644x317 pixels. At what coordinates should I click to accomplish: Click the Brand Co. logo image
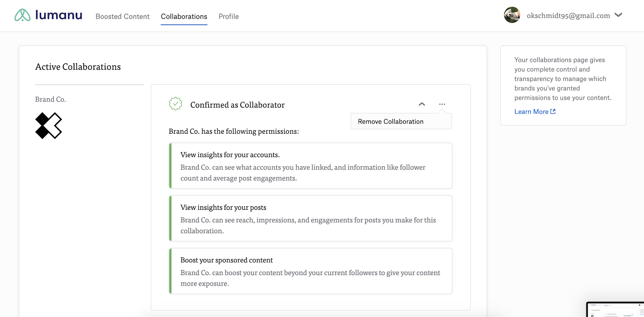tap(49, 126)
